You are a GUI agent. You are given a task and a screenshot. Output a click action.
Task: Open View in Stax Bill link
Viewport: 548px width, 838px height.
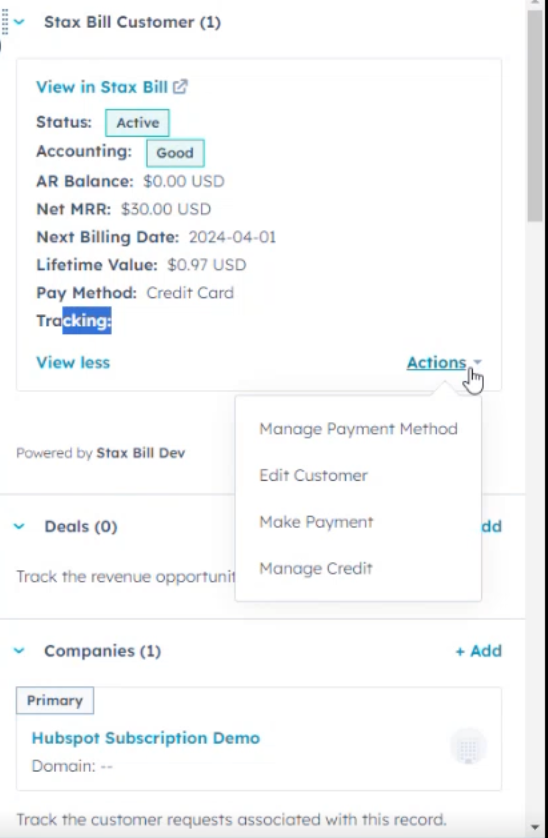102,87
